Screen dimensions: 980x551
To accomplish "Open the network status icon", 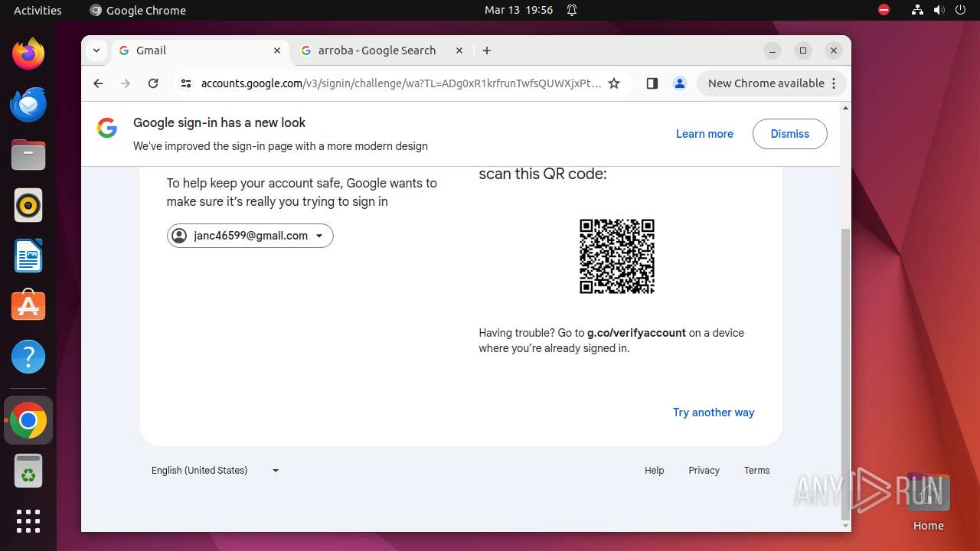I will (918, 10).
